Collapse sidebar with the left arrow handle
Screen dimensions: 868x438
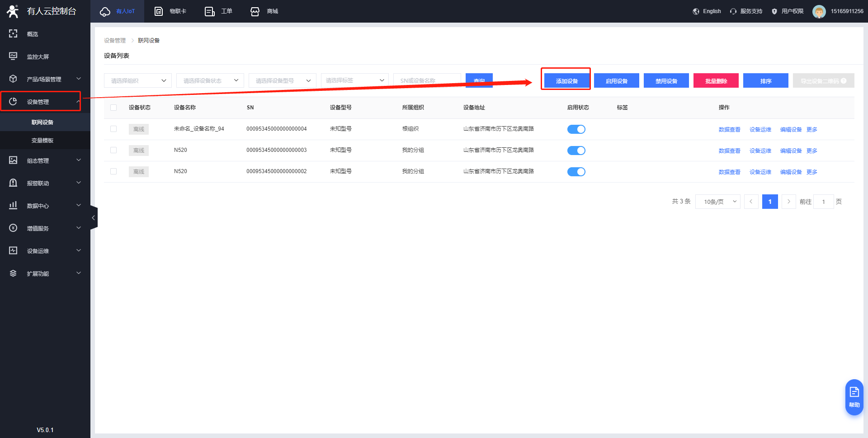[x=94, y=218]
